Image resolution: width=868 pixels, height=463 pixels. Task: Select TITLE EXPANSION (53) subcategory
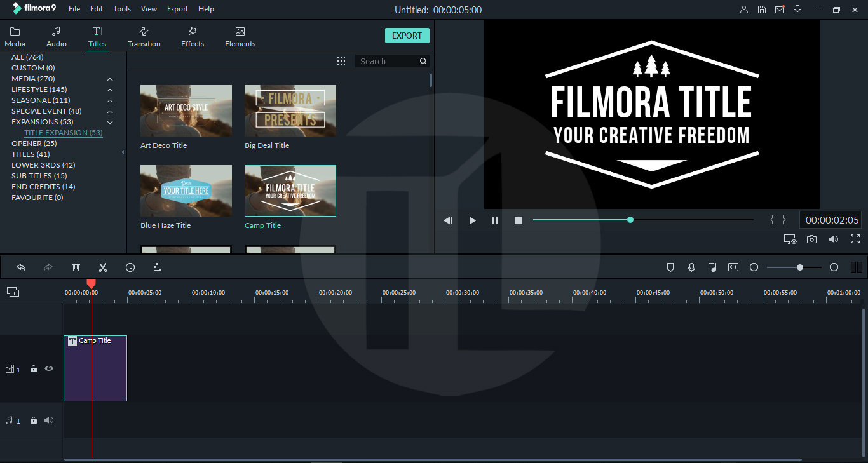pyautogui.click(x=64, y=133)
